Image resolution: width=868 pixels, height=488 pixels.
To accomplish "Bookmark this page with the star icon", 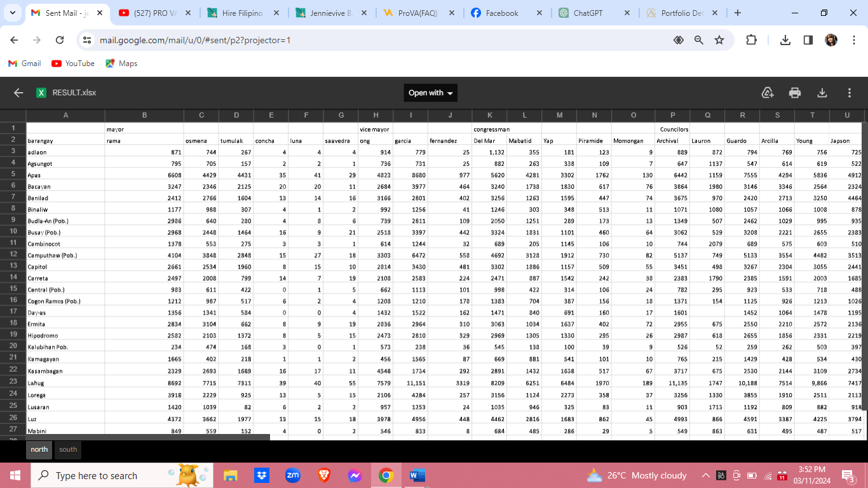I will [719, 40].
